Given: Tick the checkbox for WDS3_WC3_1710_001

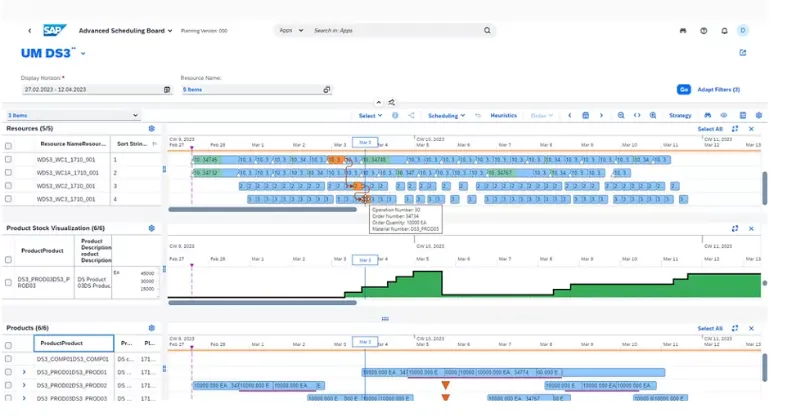Looking at the screenshot, I should pos(8,199).
